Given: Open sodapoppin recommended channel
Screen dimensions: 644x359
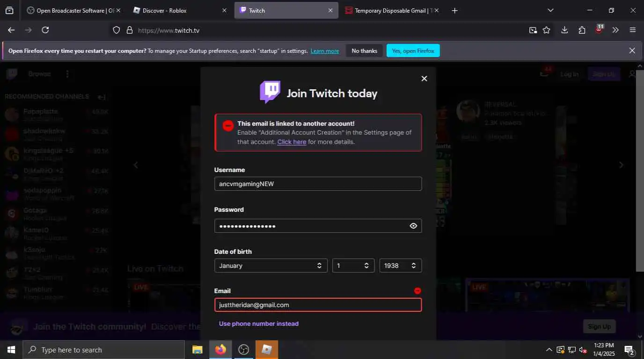Looking at the screenshot, I should tap(56, 194).
